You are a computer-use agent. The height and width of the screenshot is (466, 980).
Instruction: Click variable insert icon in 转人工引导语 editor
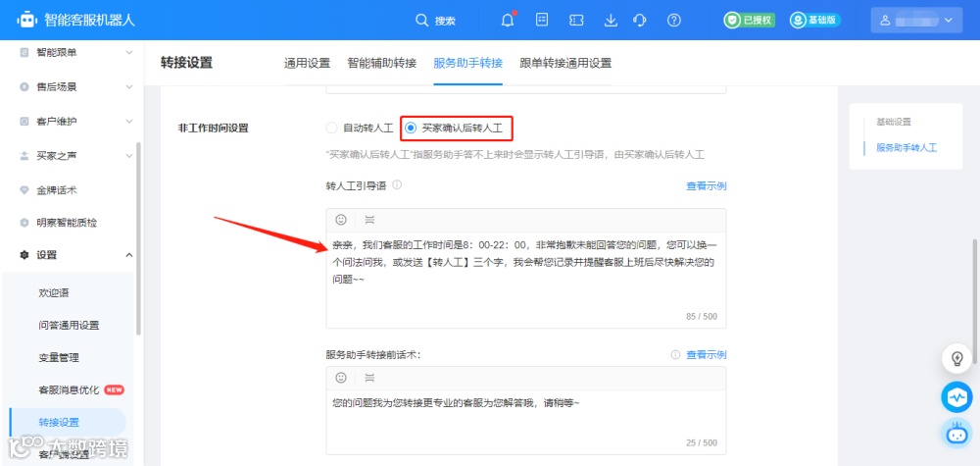click(370, 220)
